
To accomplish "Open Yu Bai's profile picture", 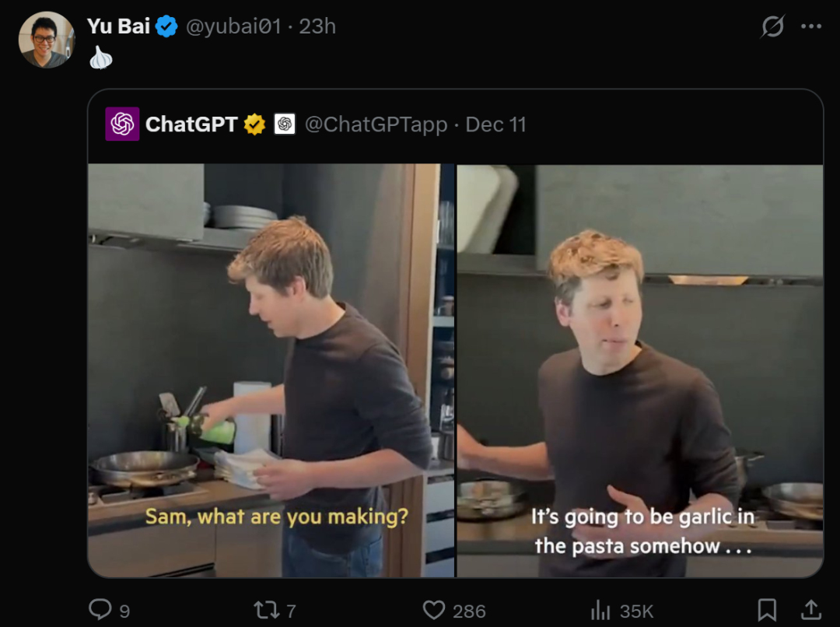I will click(47, 40).
